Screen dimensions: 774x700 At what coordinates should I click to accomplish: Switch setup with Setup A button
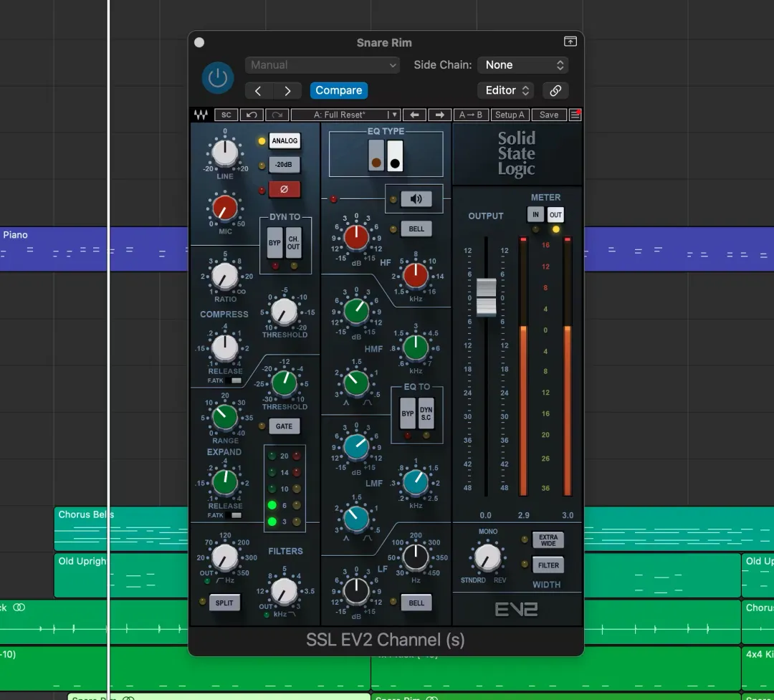510,115
